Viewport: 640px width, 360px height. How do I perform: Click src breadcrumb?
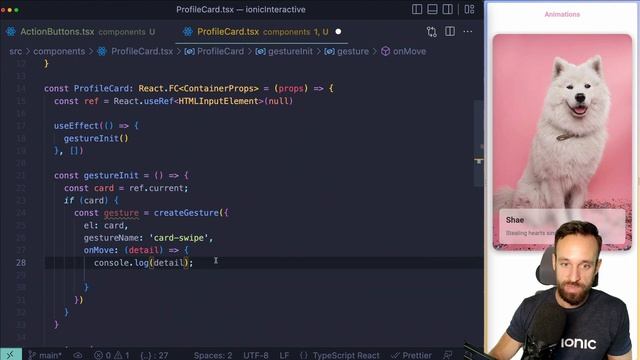16,51
